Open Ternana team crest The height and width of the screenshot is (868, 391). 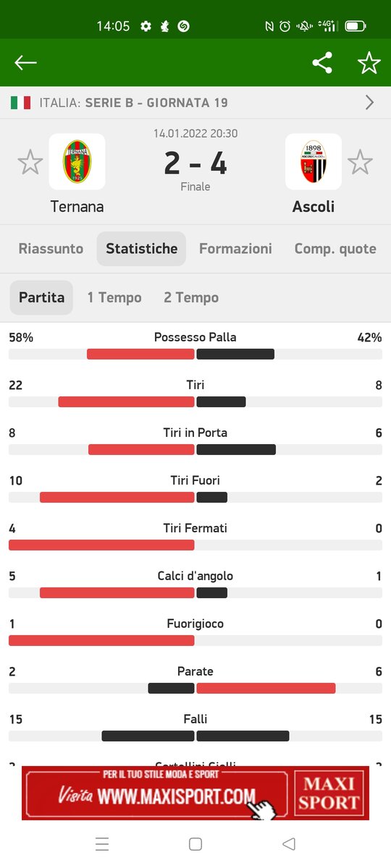coord(77,162)
